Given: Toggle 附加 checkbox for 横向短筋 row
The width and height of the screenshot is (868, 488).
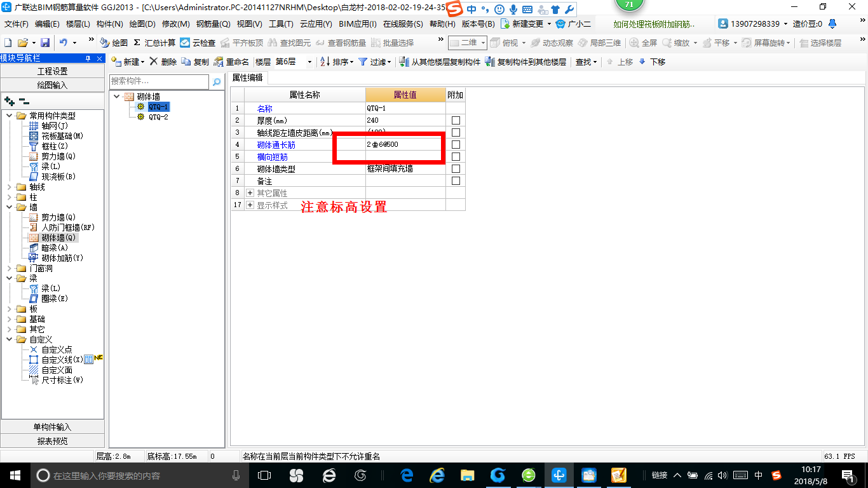Looking at the screenshot, I should tap(455, 156).
